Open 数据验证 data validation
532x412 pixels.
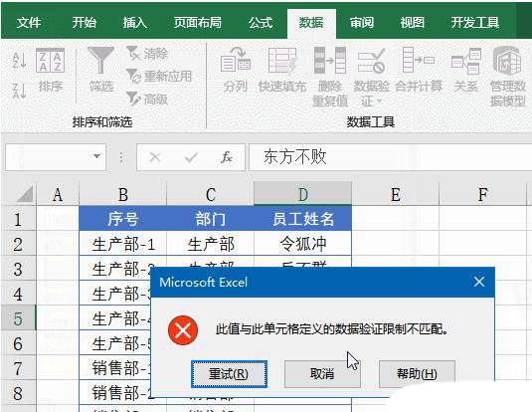[371, 78]
